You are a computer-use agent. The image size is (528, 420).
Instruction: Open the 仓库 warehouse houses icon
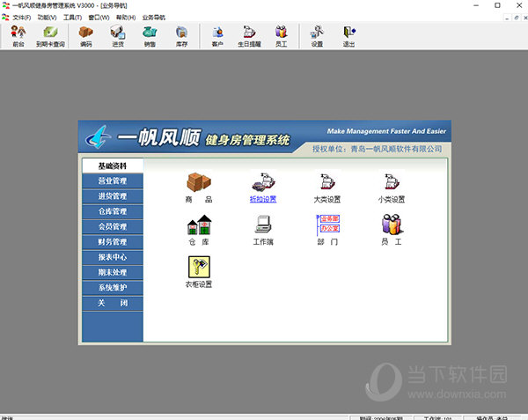199,225
